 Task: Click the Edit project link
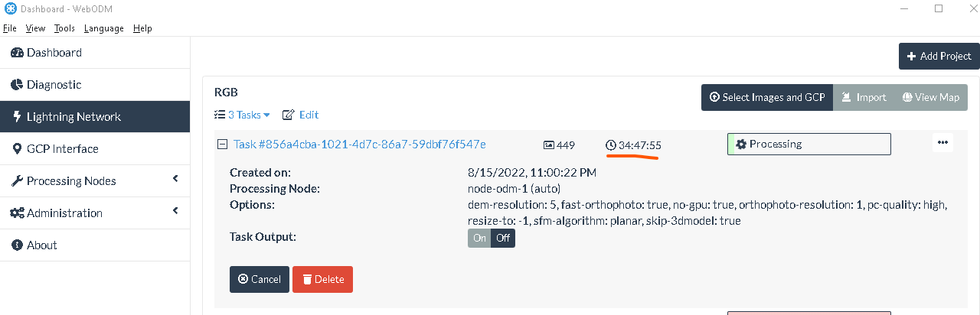[300, 115]
